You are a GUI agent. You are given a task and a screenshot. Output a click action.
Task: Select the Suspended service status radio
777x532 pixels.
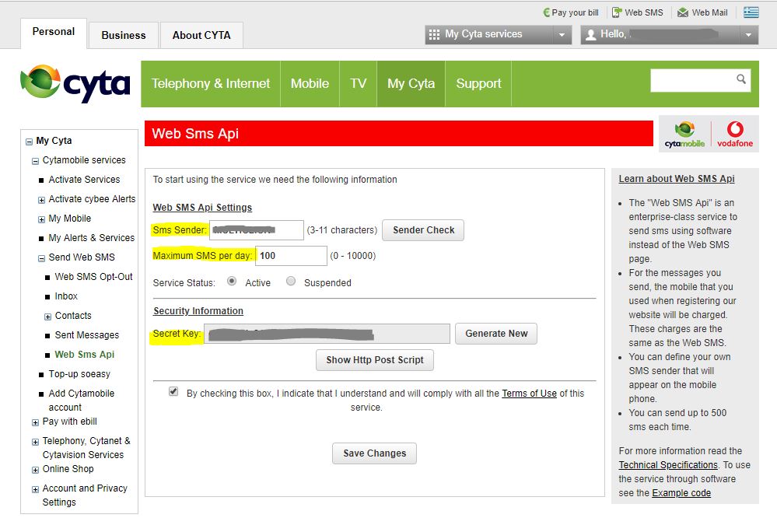(291, 281)
